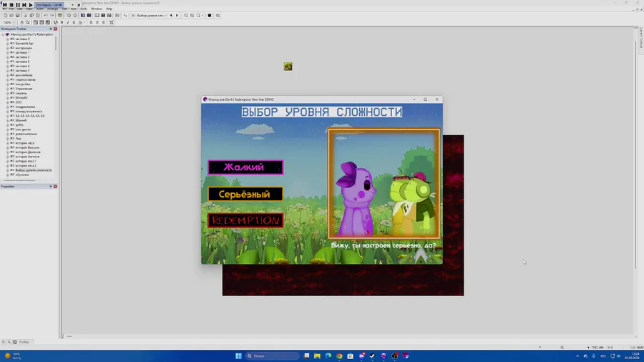Expand the 'Выбор уровня сложности' frame node

tap(7, 170)
